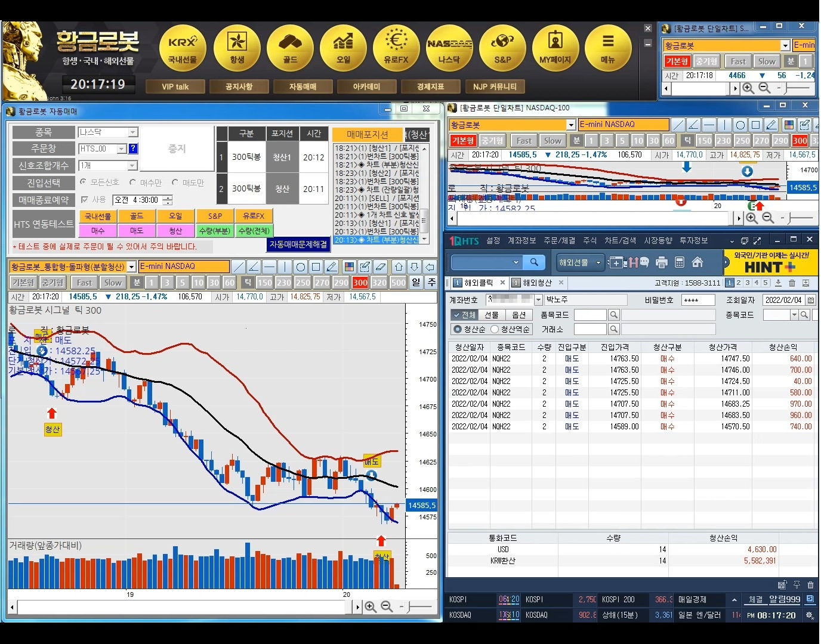Click the printer icon in 1Q HTS toolbar
The image size is (821, 644).
click(661, 262)
